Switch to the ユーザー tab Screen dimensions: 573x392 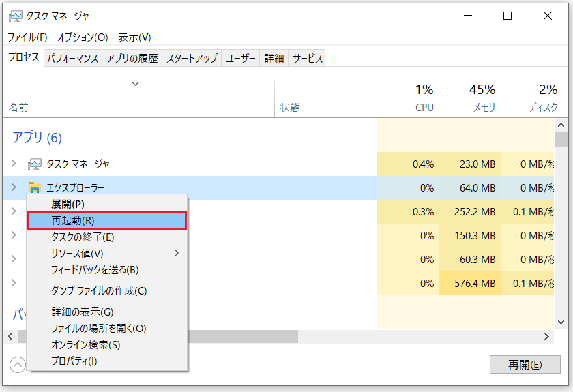point(240,59)
